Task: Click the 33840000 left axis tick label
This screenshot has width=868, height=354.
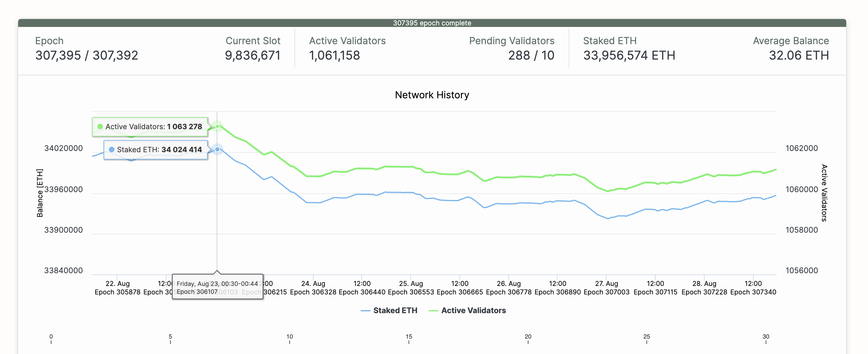Action: coord(63,270)
